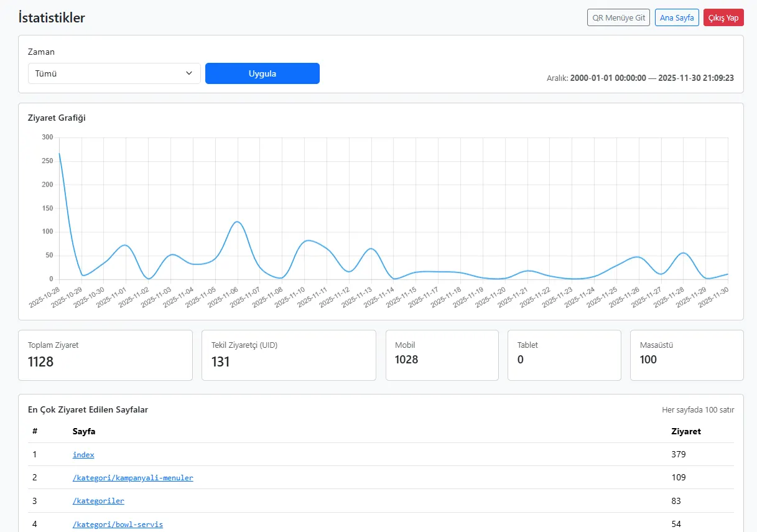Image resolution: width=757 pixels, height=532 pixels.
Task: Open the Zaman dropdown showing Tümü
Action: pyautogui.click(x=114, y=73)
